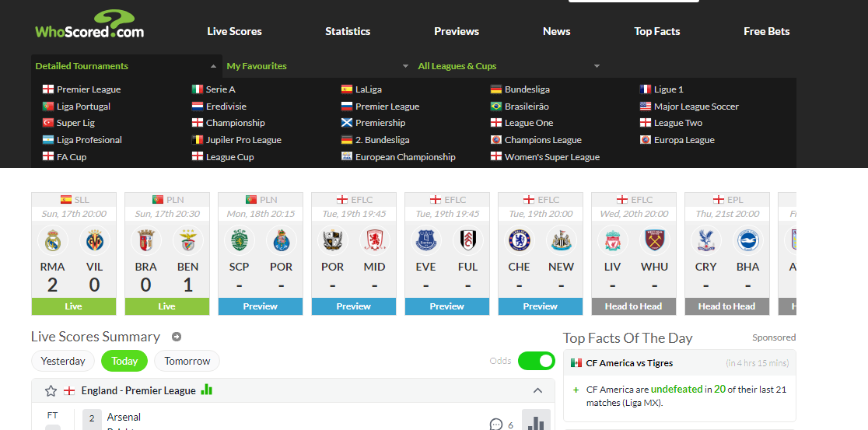Click in the search field at page top
868x430 pixels.
point(634,1)
